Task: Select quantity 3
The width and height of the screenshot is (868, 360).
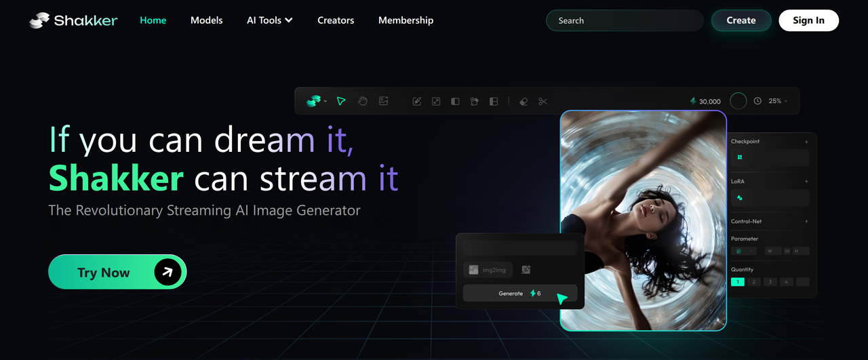Action: tap(770, 281)
